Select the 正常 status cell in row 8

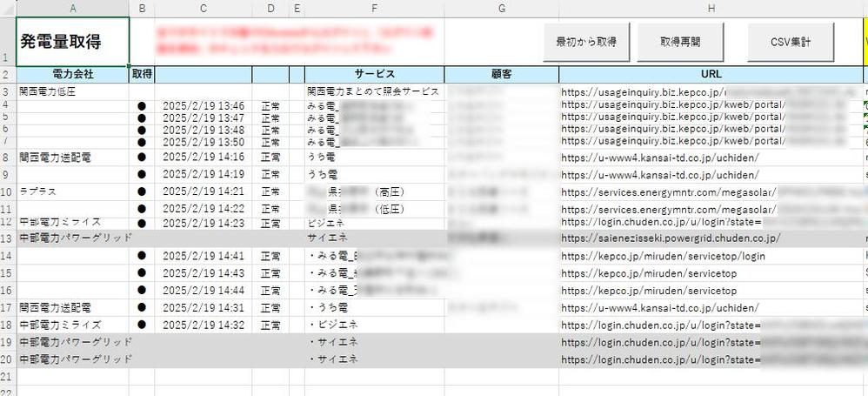[270, 158]
